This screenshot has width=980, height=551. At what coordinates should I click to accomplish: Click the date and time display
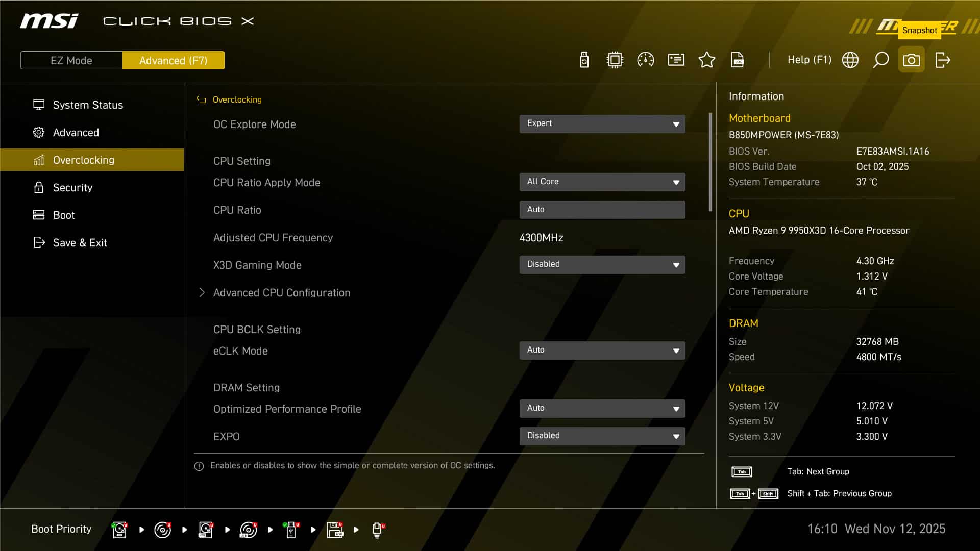pos(876,529)
